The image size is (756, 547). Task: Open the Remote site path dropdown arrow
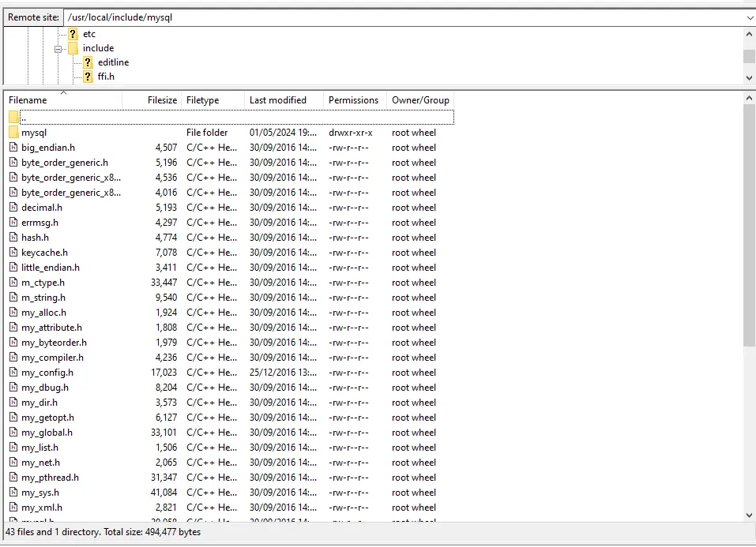[x=749, y=17]
